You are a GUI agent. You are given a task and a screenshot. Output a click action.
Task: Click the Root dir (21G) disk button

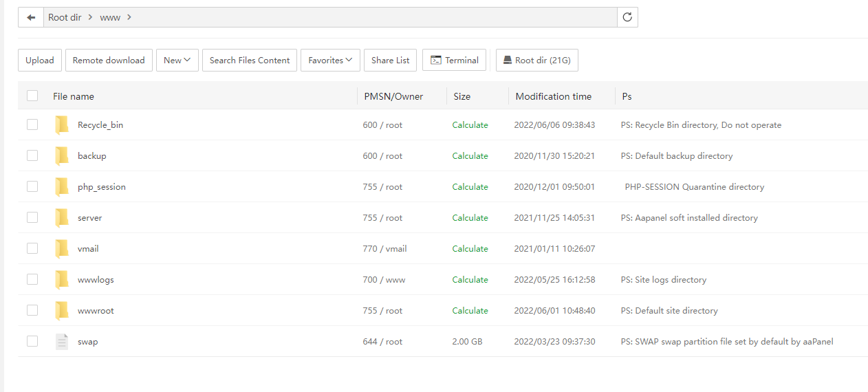click(536, 61)
